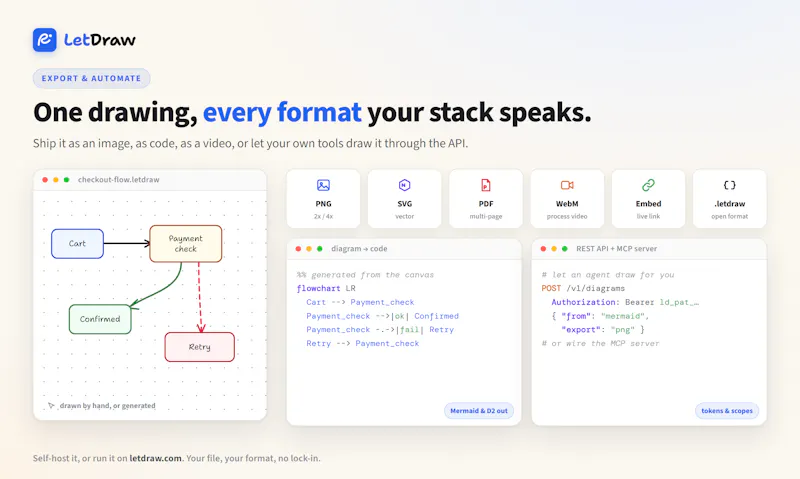Select the Confirmed node in the flowchart
Image resolution: width=800 pixels, height=479 pixels.
(x=100, y=319)
